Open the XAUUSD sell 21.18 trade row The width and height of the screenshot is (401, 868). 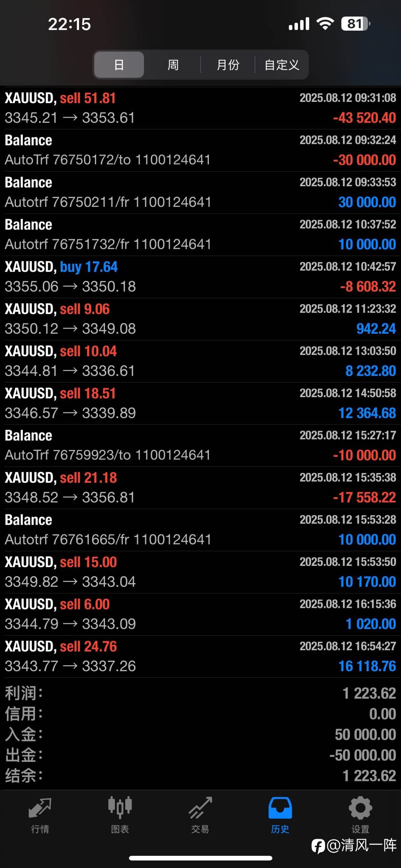(200, 487)
